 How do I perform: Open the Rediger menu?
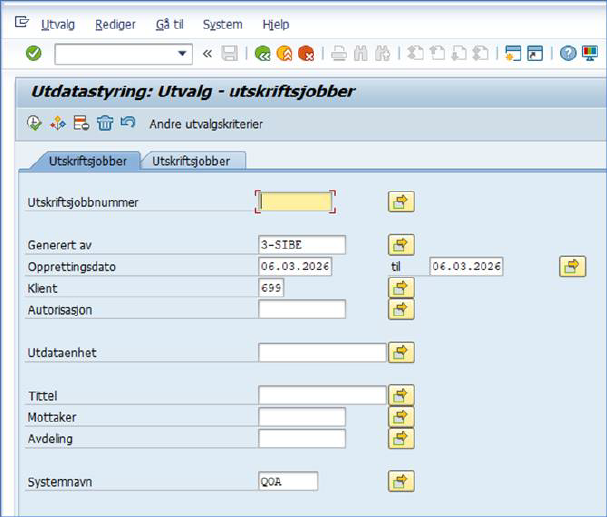click(x=115, y=24)
